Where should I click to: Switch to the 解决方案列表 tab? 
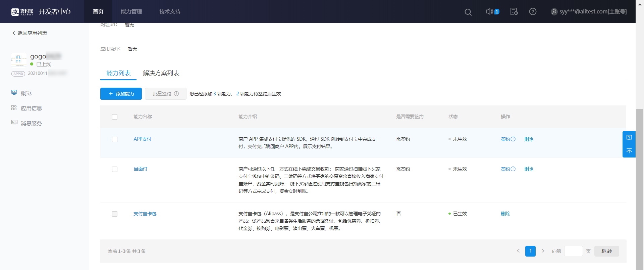pyautogui.click(x=161, y=73)
